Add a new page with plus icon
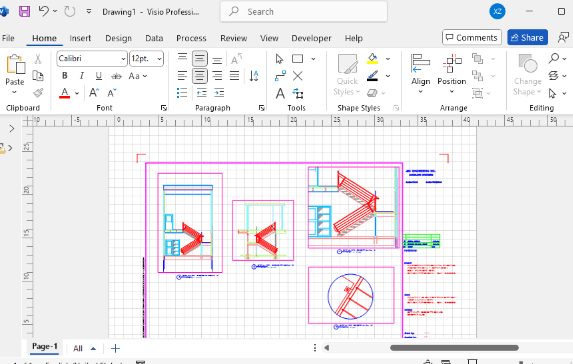This screenshot has height=364, width=573. [x=115, y=348]
